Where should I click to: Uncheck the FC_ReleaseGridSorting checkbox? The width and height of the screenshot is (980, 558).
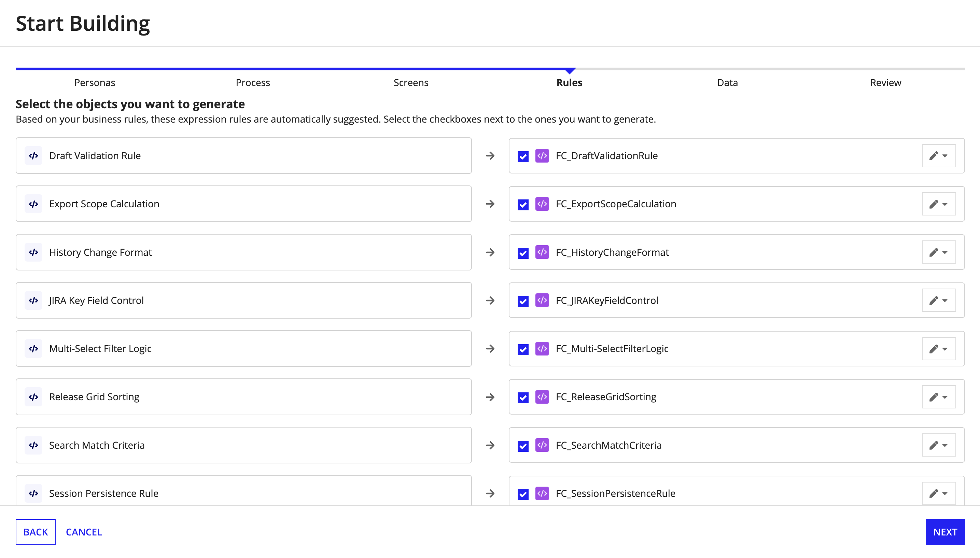point(523,398)
